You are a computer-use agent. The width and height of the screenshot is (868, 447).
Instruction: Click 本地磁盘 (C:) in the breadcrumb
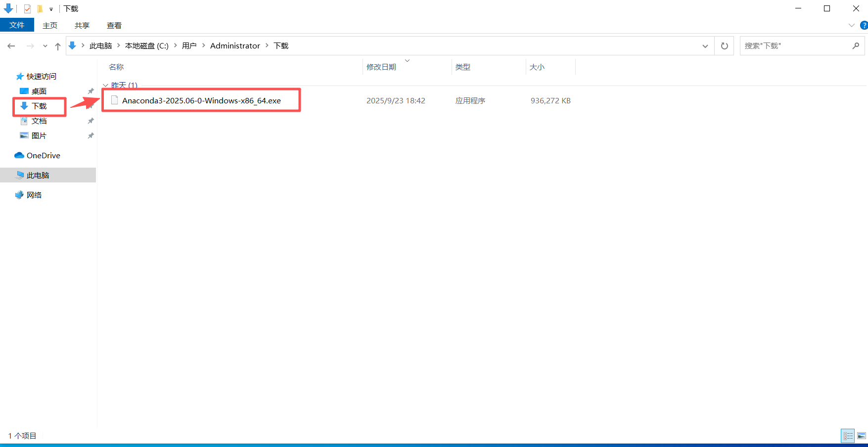pyautogui.click(x=147, y=45)
